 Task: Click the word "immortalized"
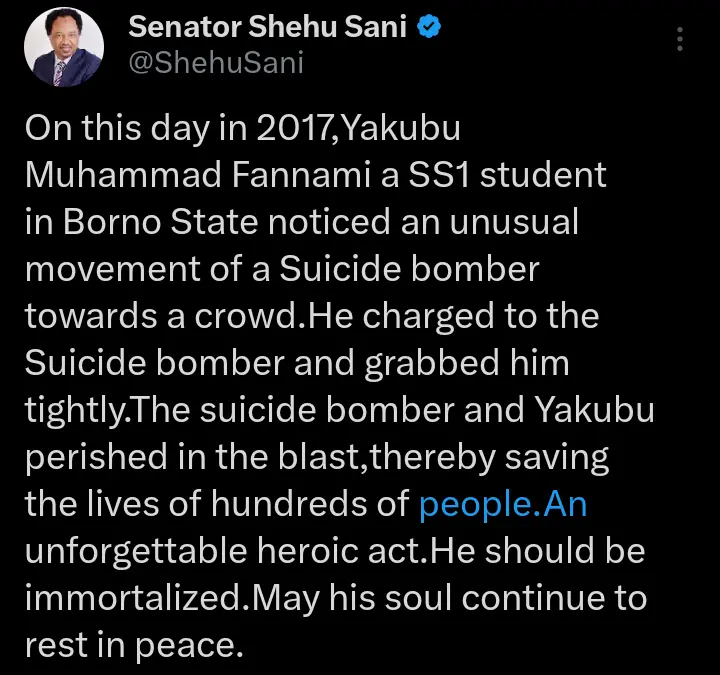134,599
